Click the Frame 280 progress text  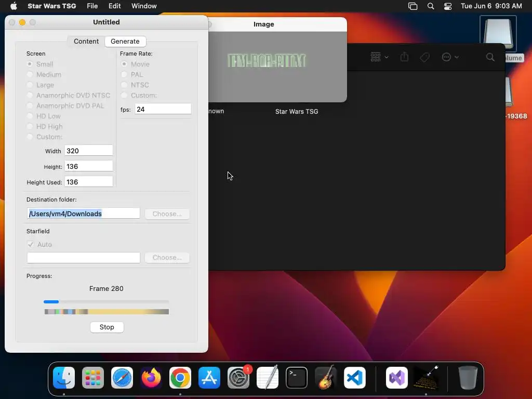(x=106, y=288)
